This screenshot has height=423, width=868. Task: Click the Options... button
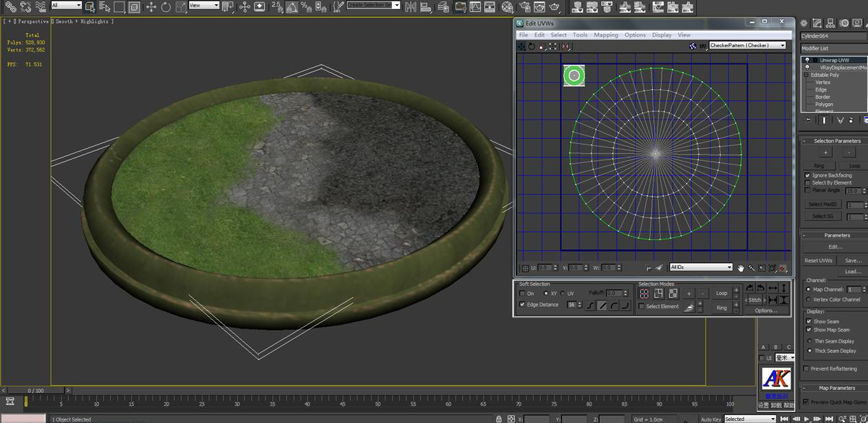coord(766,311)
